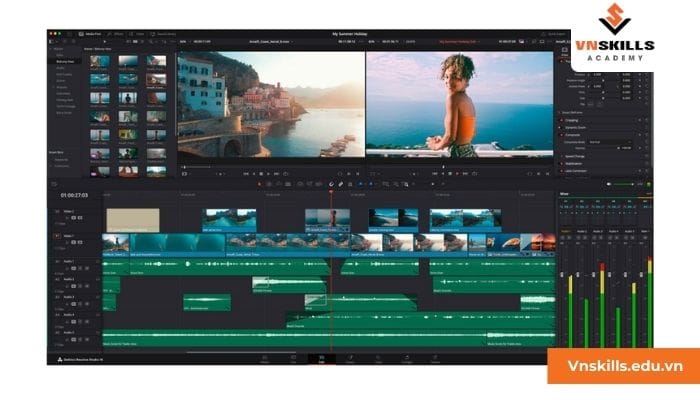Open the Sound Library panel

coord(163,34)
